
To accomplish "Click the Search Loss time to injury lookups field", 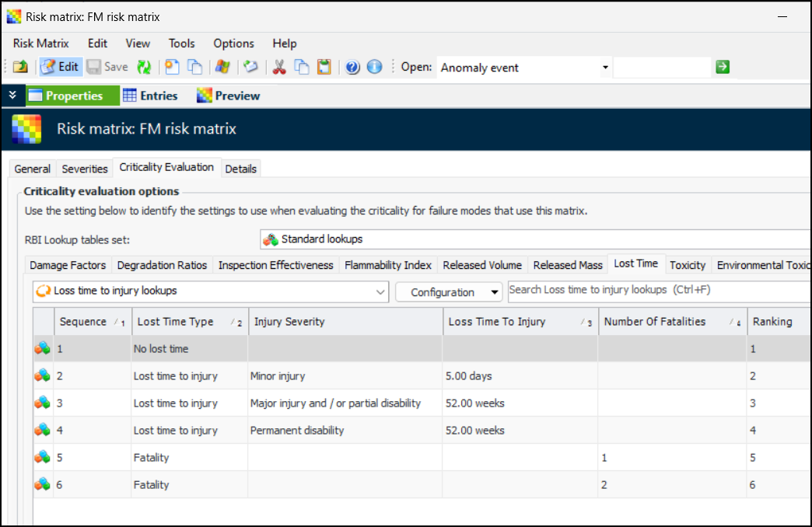I will pos(657,291).
